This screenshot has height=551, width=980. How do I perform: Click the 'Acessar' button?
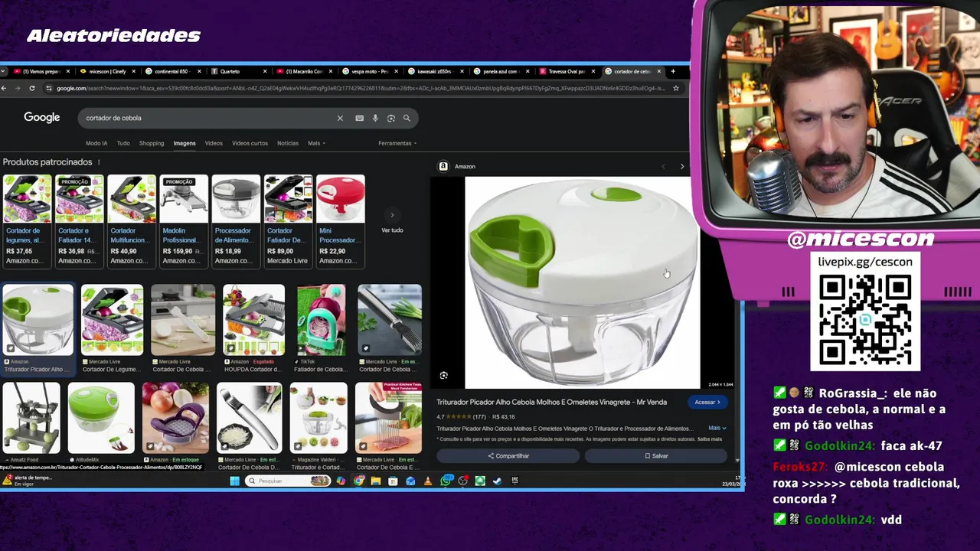pos(707,403)
